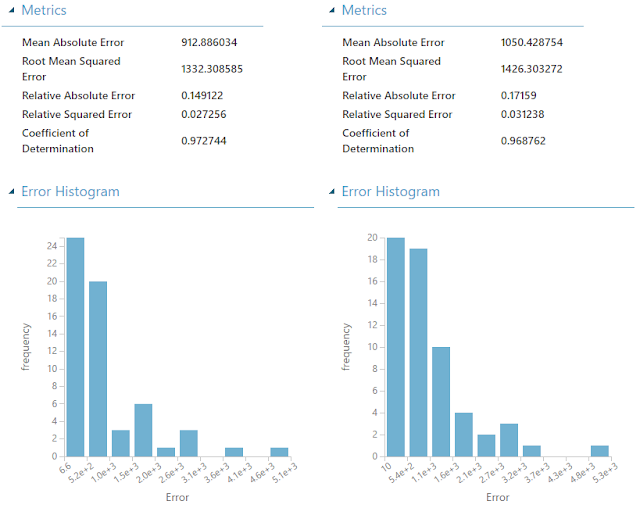
Task: Click the right histogram bar with frequency 19
Action: (x=418, y=353)
